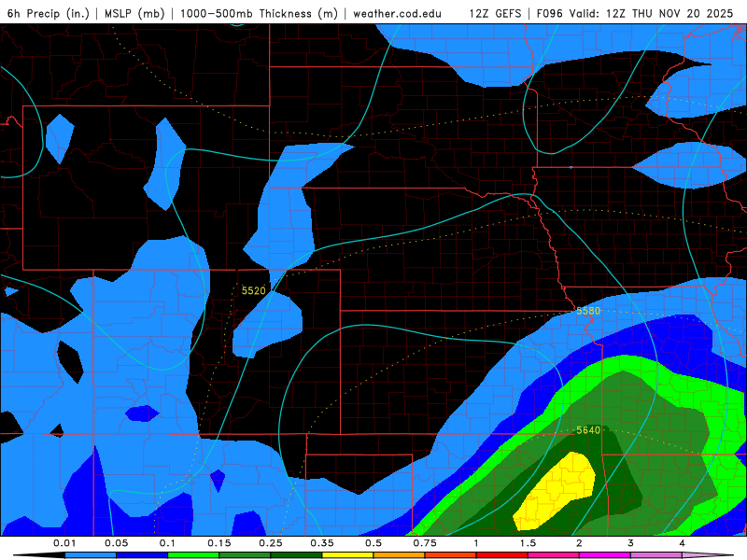Viewport: 747px width, 560px height.
Task: Click the 0.15 legend value
Action: tap(219, 543)
